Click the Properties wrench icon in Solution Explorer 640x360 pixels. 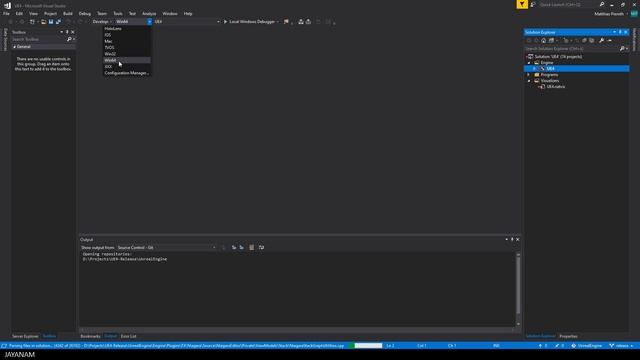tap(602, 40)
